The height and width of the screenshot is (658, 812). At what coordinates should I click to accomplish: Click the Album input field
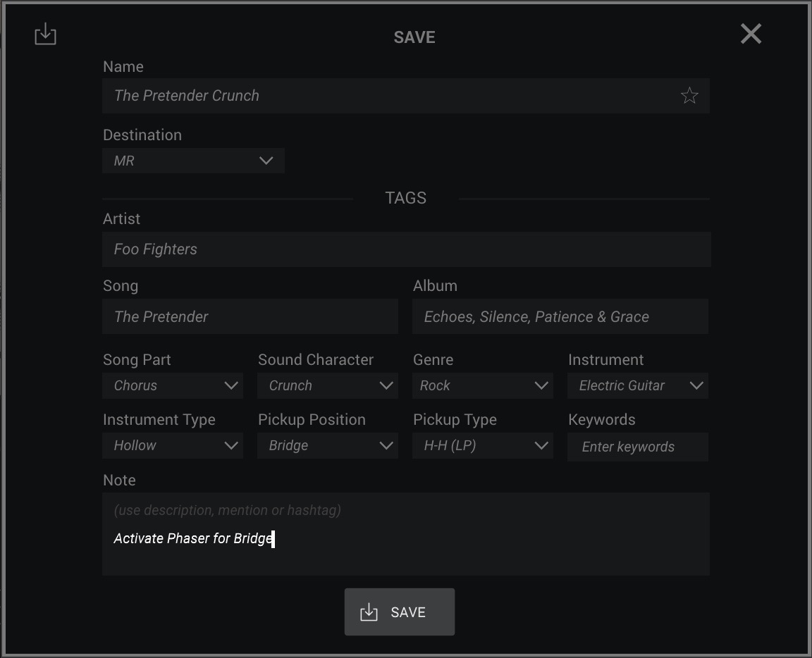(560, 316)
